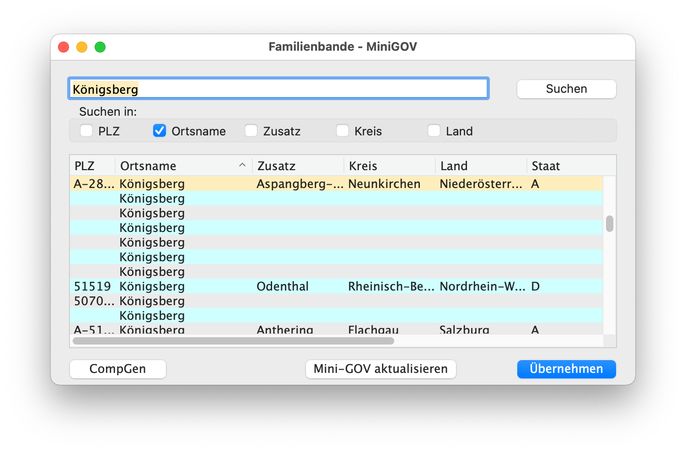This screenshot has width=686, height=452.
Task: Enable the Zusatz search checkbox
Action: [x=251, y=131]
